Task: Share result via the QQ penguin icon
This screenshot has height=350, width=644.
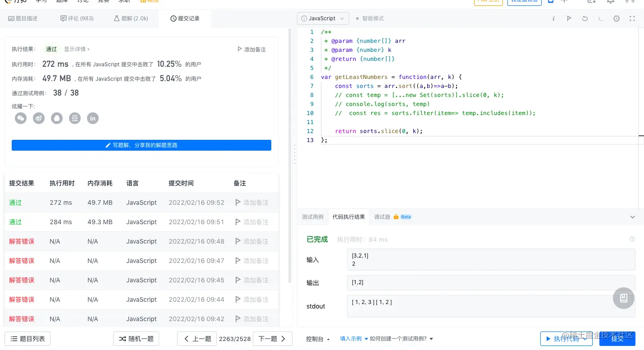Action: point(57,118)
